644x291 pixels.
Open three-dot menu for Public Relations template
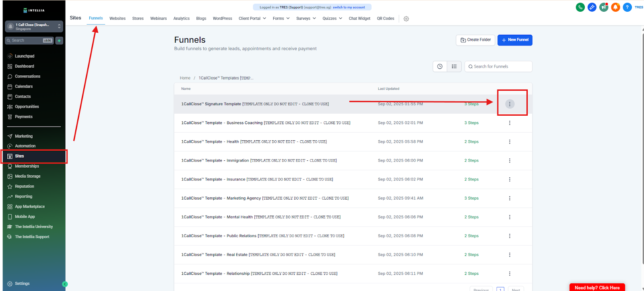pos(510,236)
